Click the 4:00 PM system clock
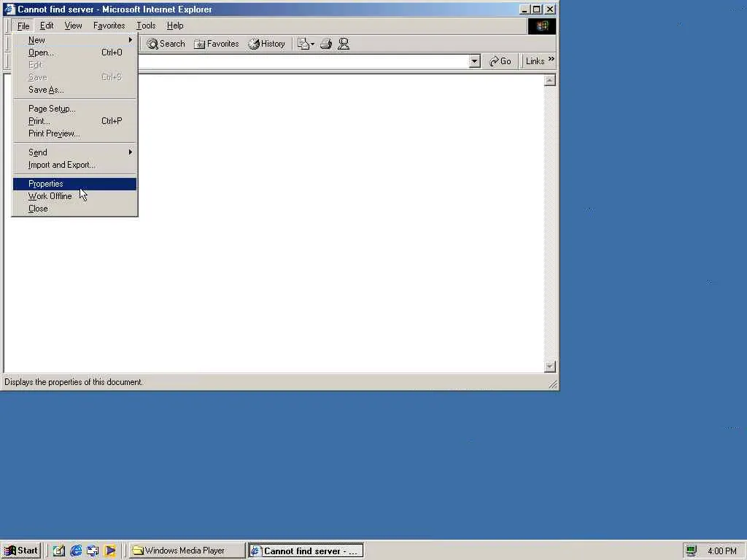Viewport: 747px width, 560px height. click(721, 551)
